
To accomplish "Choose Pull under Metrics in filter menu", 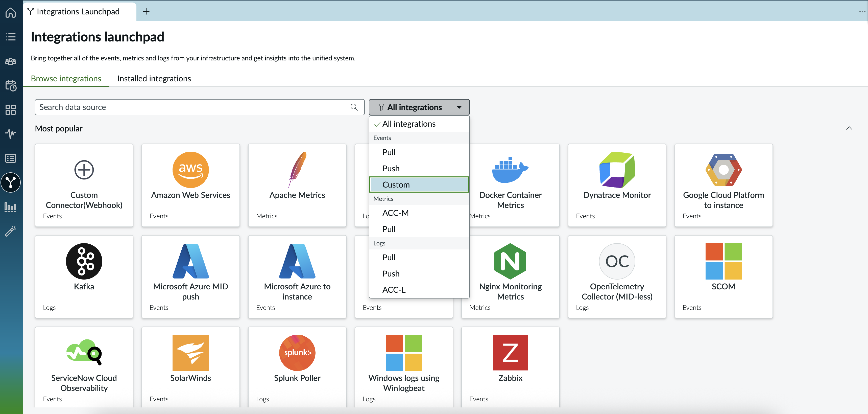I will (419, 229).
